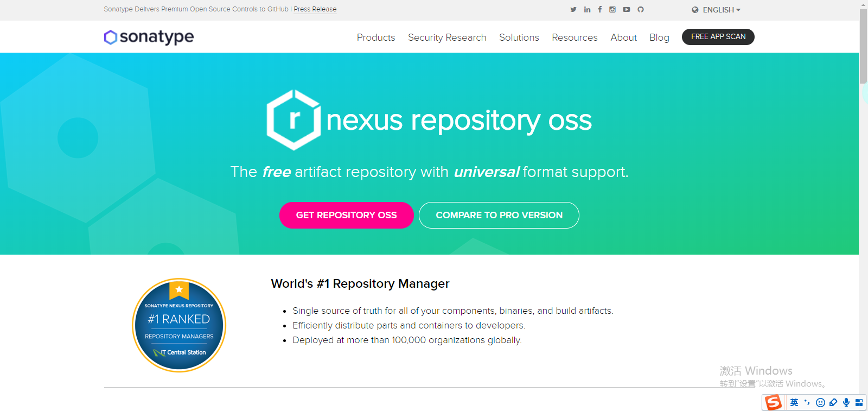
Task: Click the 'nexus repository oss' title text
Action: point(459,121)
